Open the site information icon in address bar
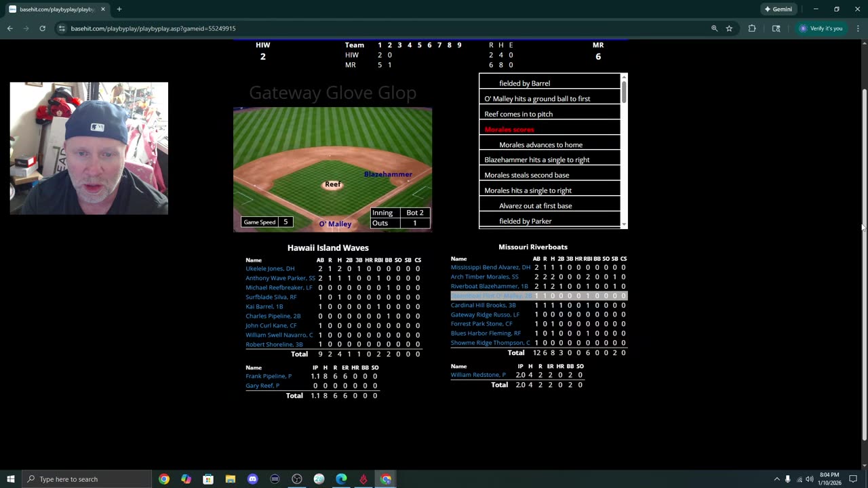The height and width of the screenshot is (488, 868). pyautogui.click(x=62, y=28)
